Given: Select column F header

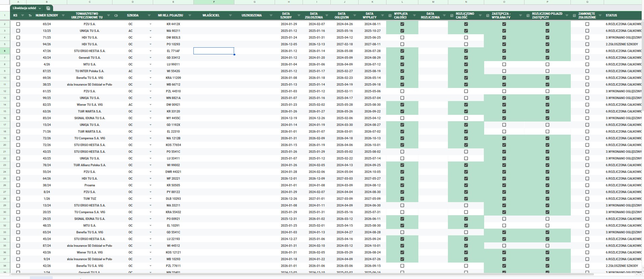Looking at the screenshot, I should coord(214,2).
